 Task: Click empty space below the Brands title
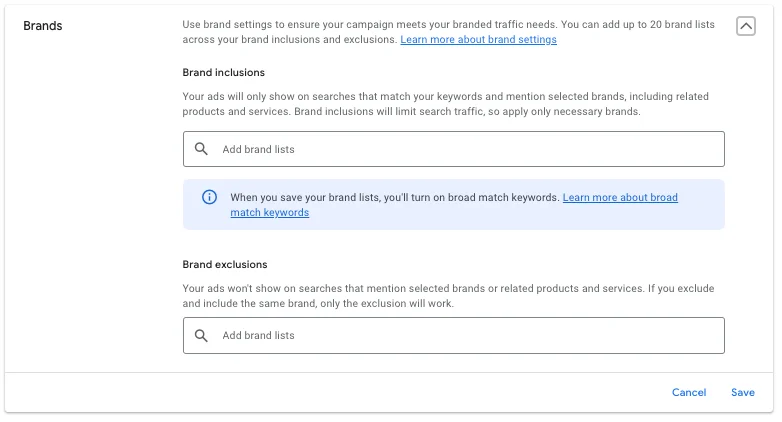(x=80, y=200)
